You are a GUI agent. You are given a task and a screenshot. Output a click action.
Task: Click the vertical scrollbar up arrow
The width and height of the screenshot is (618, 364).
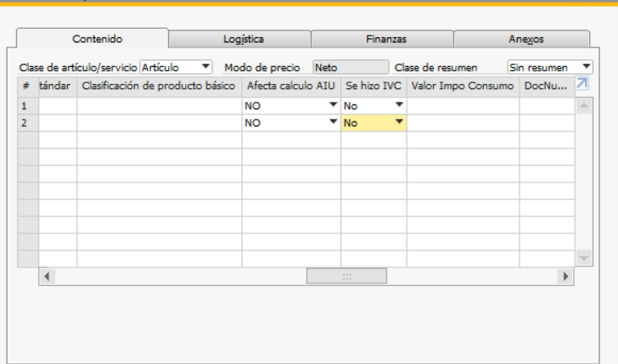584,105
